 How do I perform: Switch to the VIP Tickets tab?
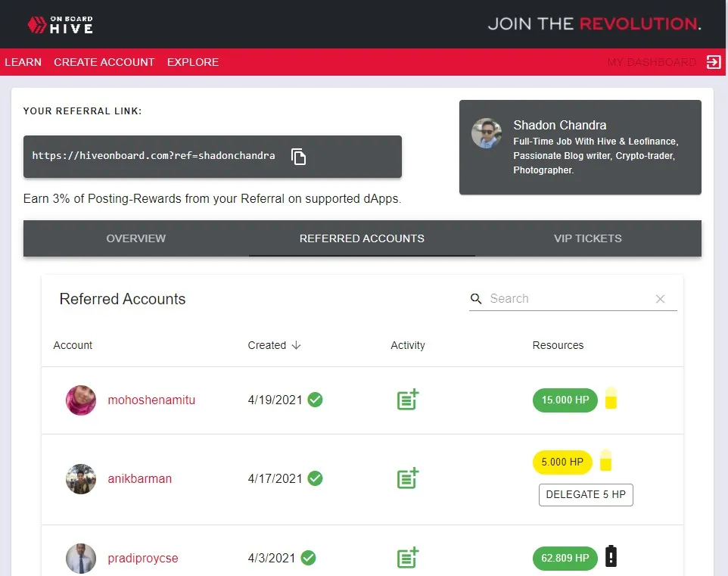588,238
